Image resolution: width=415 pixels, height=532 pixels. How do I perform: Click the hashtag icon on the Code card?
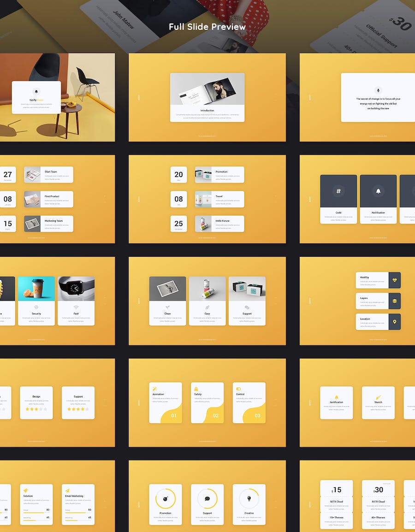pos(338,191)
